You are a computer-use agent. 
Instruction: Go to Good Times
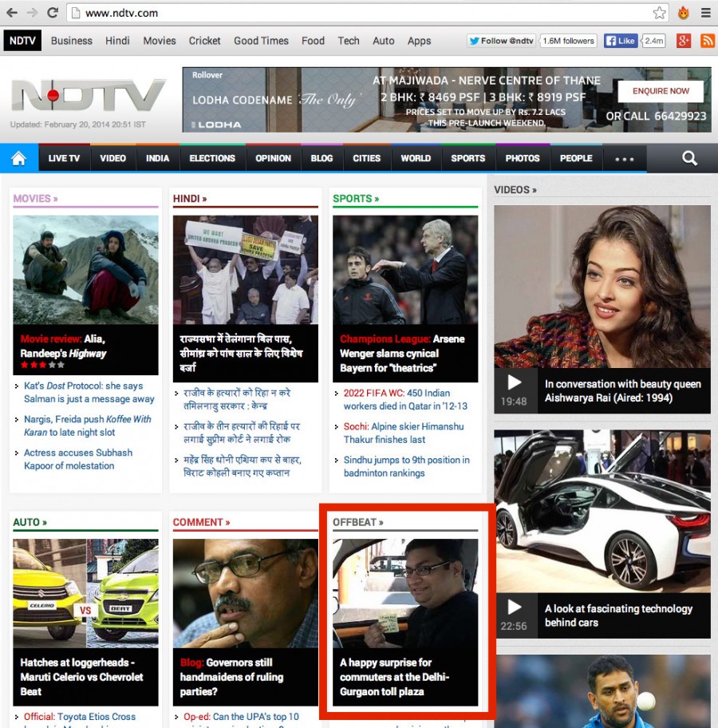click(262, 41)
